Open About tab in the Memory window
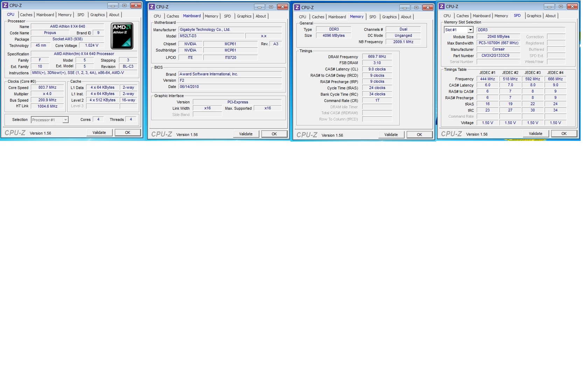The image size is (588, 368). (406, 17)
